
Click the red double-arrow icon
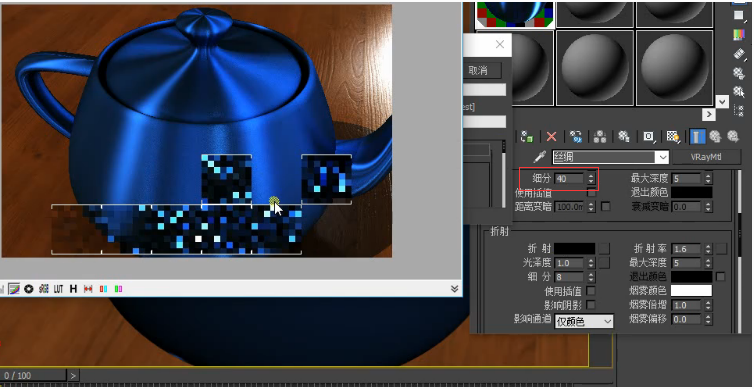(x=88, y=289)
